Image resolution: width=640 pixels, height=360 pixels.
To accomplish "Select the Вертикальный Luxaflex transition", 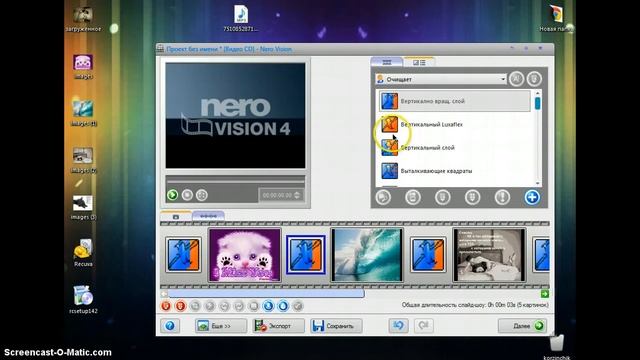I will tap(455, 124).
